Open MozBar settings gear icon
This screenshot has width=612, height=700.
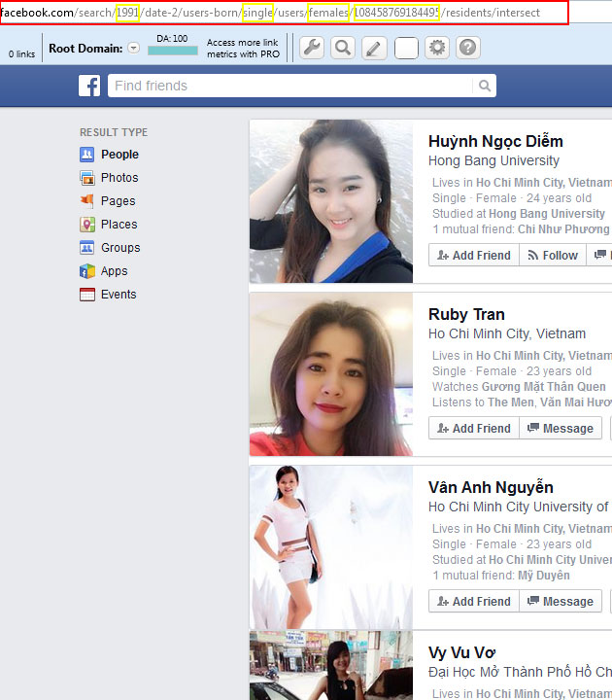(437, 48)
